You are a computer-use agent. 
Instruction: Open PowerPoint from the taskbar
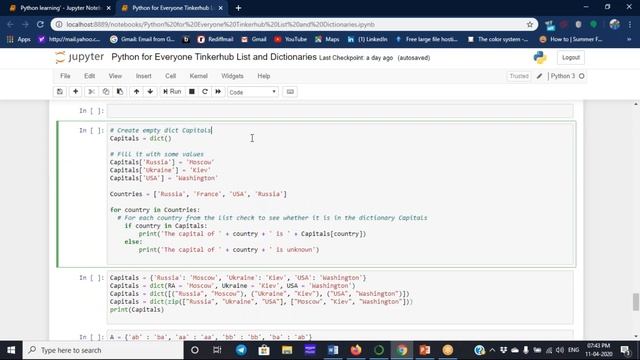point(424,350)
